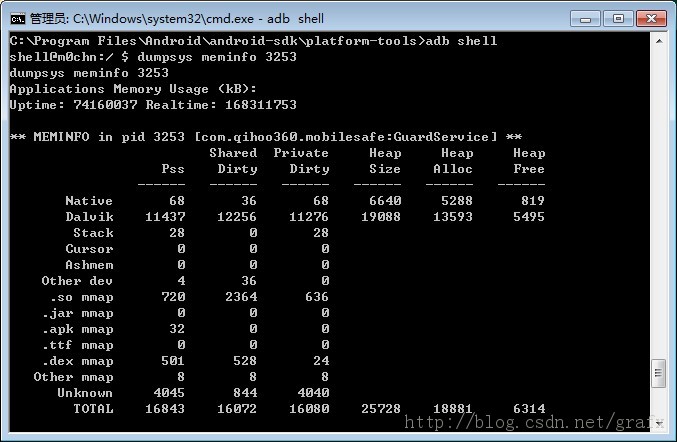The width and height of the screenshot is (677, 442).
Task: Click Native Heap Free value 819
Action: coord(533,201)
